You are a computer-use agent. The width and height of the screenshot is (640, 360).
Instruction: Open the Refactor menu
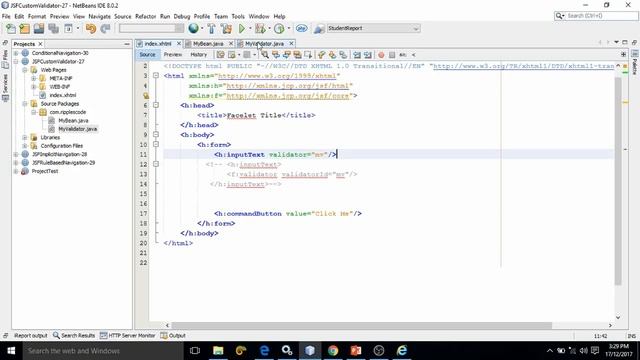[x=146, y=16]
